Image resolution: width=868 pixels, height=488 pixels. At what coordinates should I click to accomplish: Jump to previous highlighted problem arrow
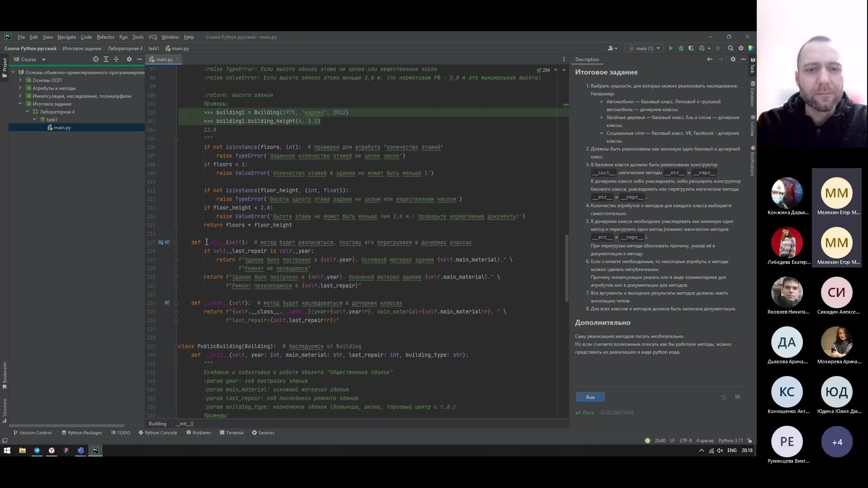[556, 70]
